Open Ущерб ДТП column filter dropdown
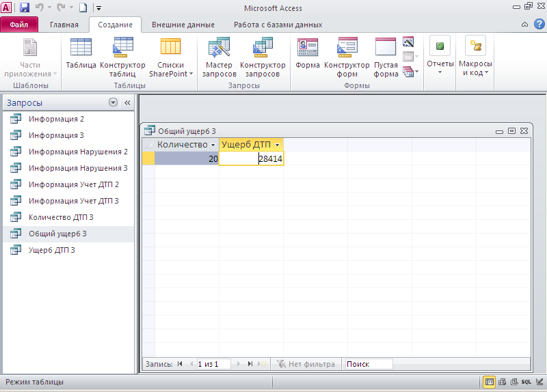547x392 pixels. pyautogui.click(x=278, y=145)
